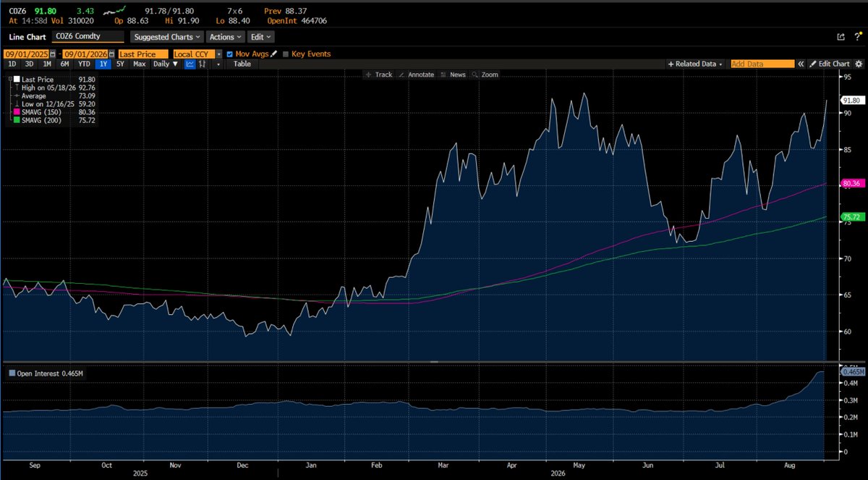The image size is (868, 480).
Task: Click the Open Interest 0.465M legend
Action: (x=46, y=373)
